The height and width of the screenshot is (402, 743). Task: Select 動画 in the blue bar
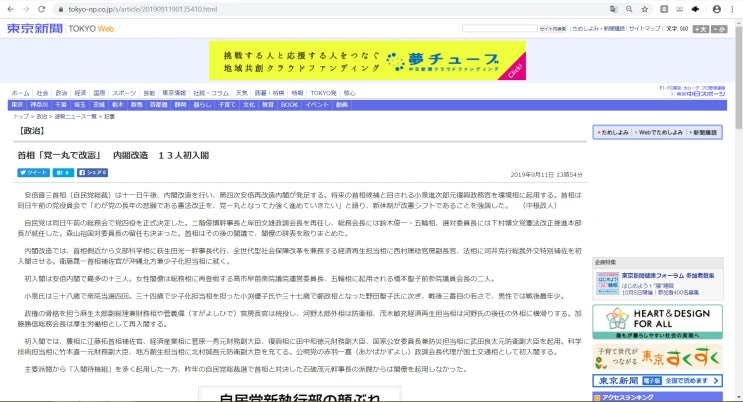pyautogui.click(x=342, y=105)
